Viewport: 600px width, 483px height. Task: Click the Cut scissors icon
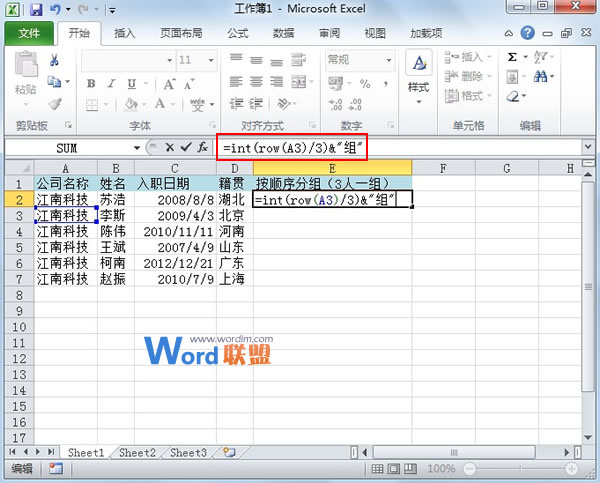56,61
